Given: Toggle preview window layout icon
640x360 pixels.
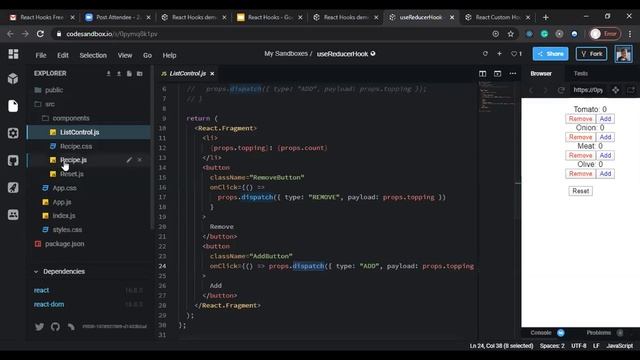Looking at the screenshot, I should click(497, 73).
